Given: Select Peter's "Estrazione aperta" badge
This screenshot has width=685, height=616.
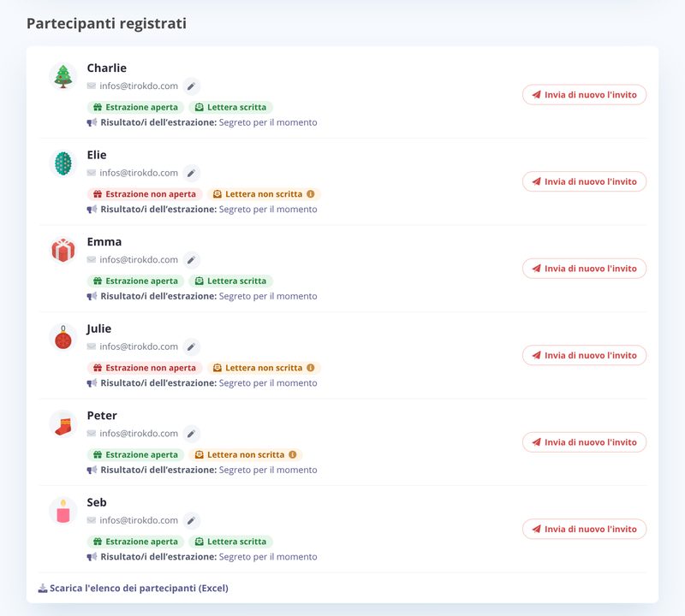Looking at the screenshot, I should tap(136, 454).
